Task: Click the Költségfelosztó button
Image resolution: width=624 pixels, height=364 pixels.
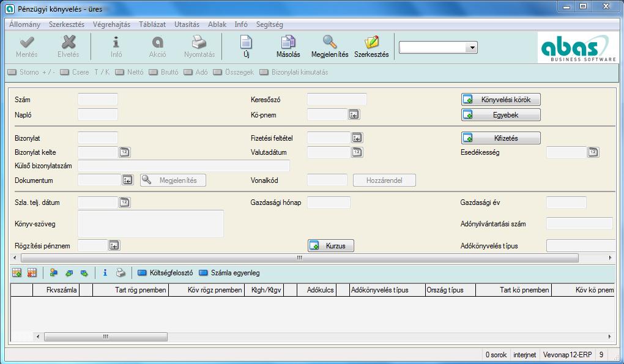Action: [x=165, y=273]
